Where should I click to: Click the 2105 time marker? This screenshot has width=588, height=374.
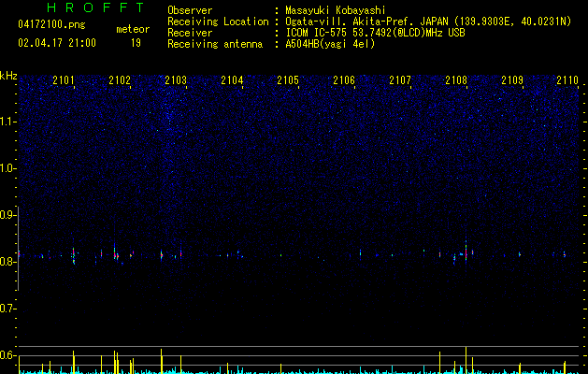(x=288, y=79)
